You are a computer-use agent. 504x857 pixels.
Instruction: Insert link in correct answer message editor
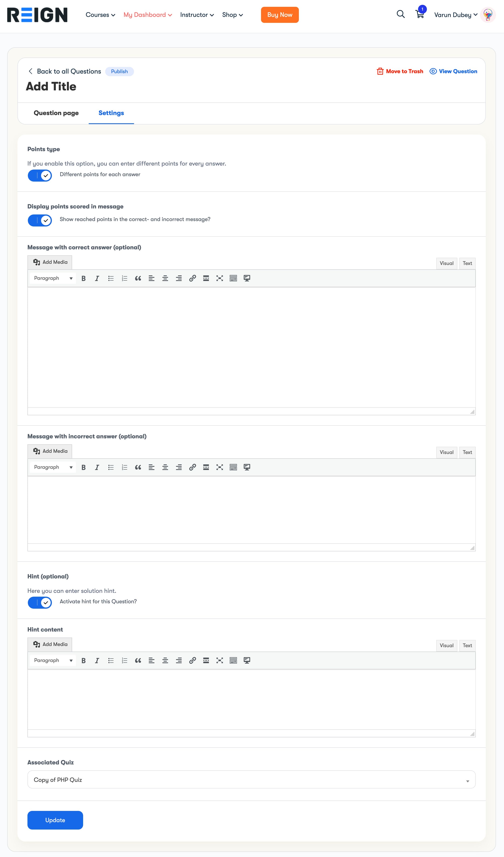click(x=192, y=279)
